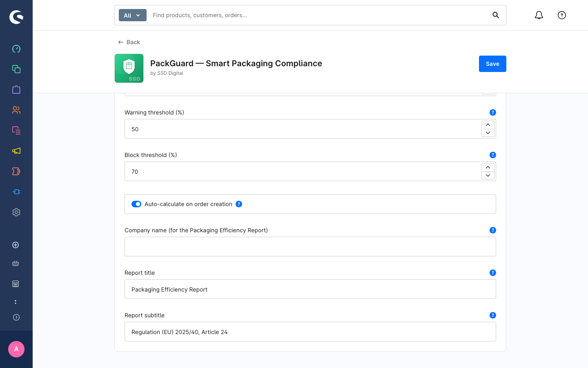588x368 pixels.
Task: Show help for Report subtitle field
Action: click(493, 315)
